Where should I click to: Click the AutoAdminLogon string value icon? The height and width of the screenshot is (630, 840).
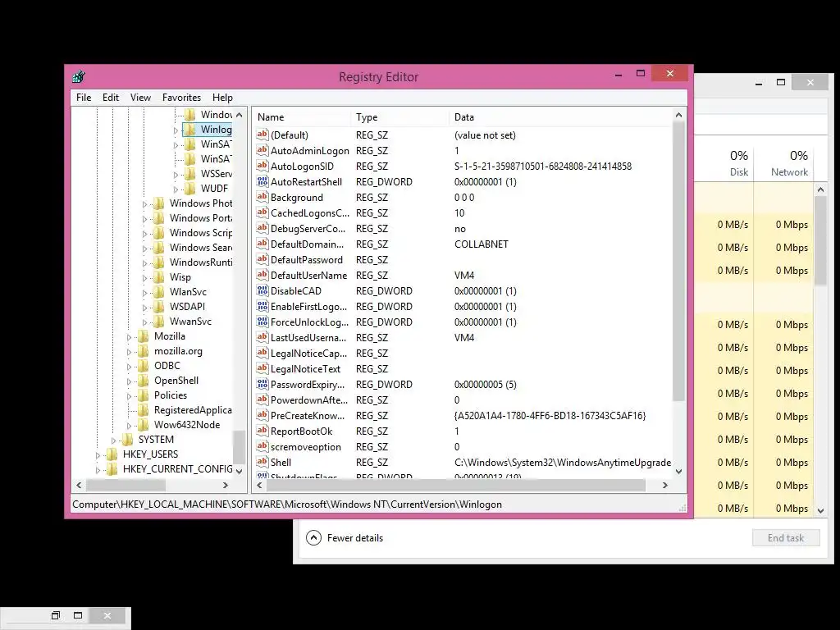point(262,151)
